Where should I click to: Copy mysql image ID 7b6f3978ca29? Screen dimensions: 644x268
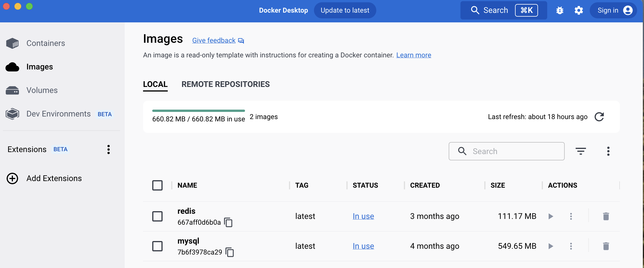point(230,252)
